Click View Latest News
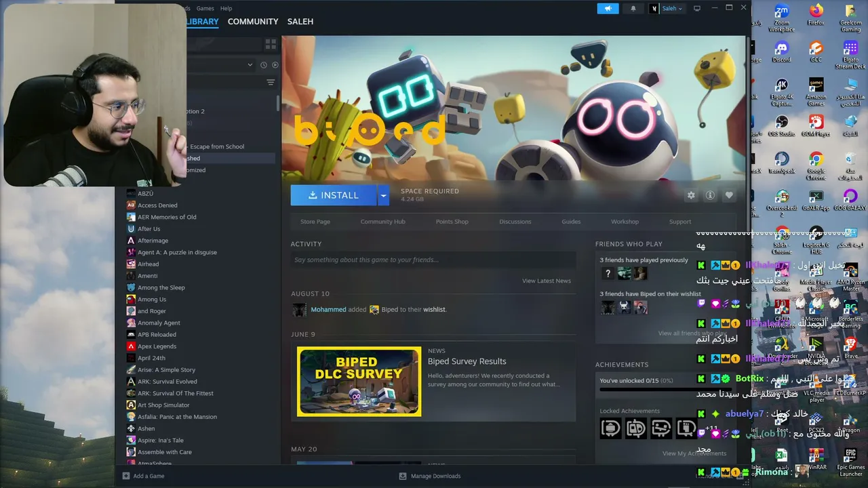Image resolution: width=868 pixels, height=488 pixels. [x=547, y=281]
